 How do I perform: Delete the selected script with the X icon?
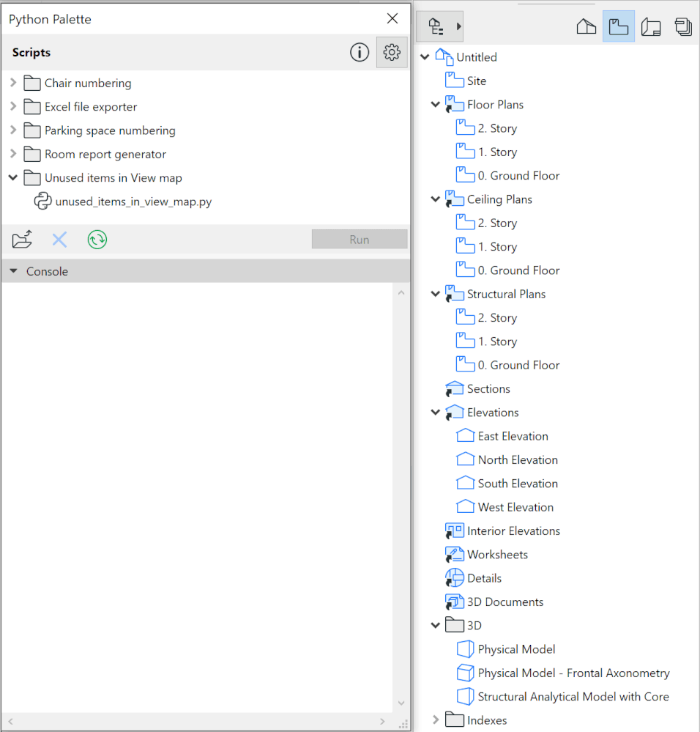(x=59, y=239)
